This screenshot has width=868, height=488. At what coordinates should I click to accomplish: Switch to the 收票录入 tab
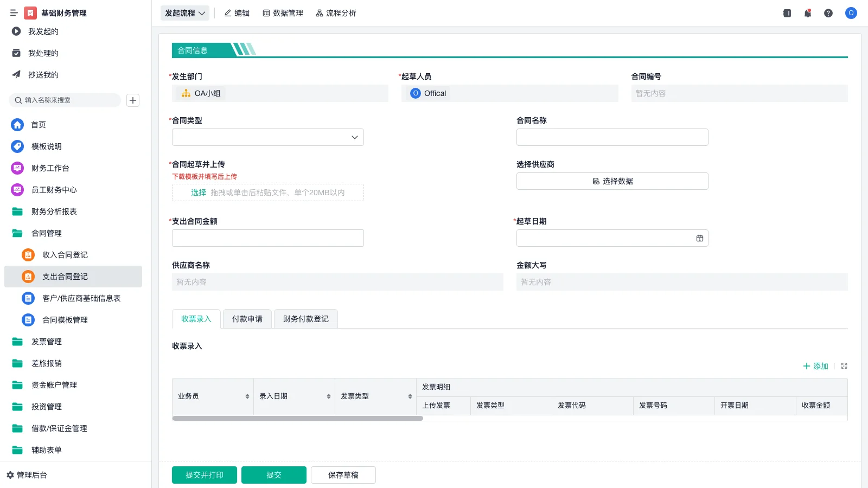196,319
